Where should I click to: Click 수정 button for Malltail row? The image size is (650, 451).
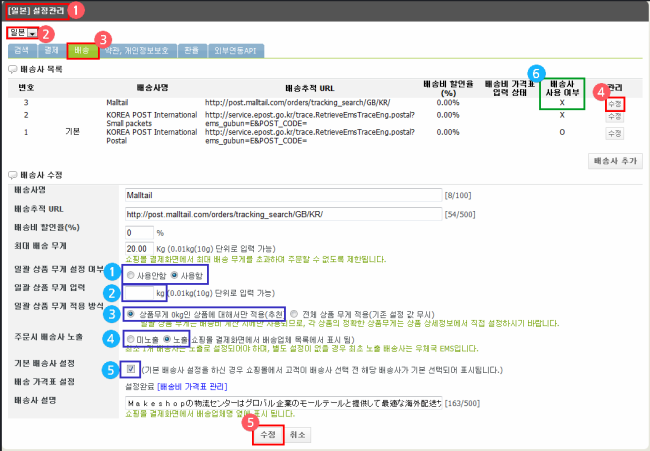(x=614, y=103)
